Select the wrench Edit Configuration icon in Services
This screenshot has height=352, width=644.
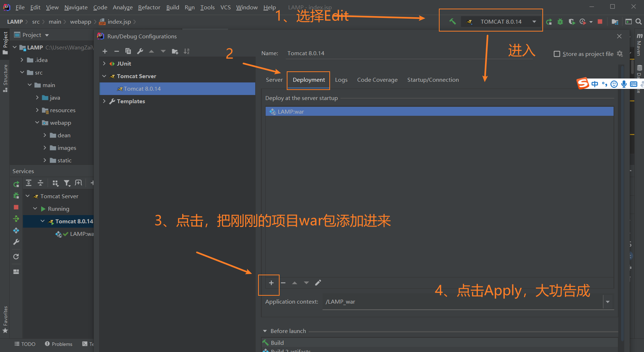coord(16,242)
